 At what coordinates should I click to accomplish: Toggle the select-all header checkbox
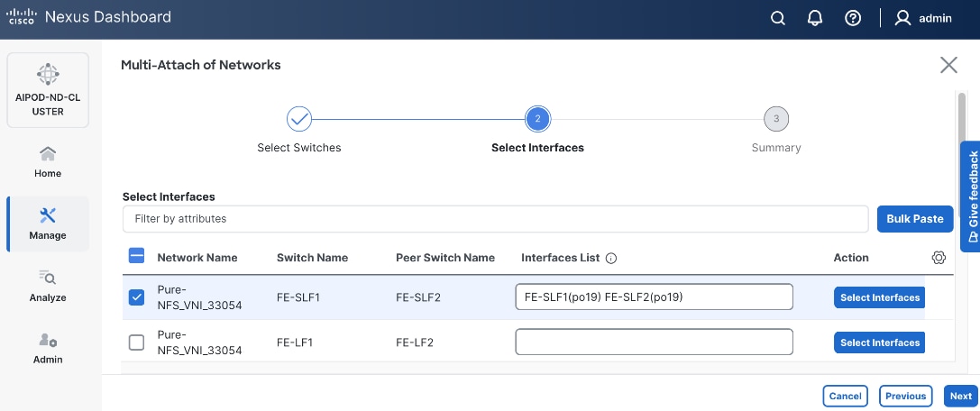(x=136, y=255)
